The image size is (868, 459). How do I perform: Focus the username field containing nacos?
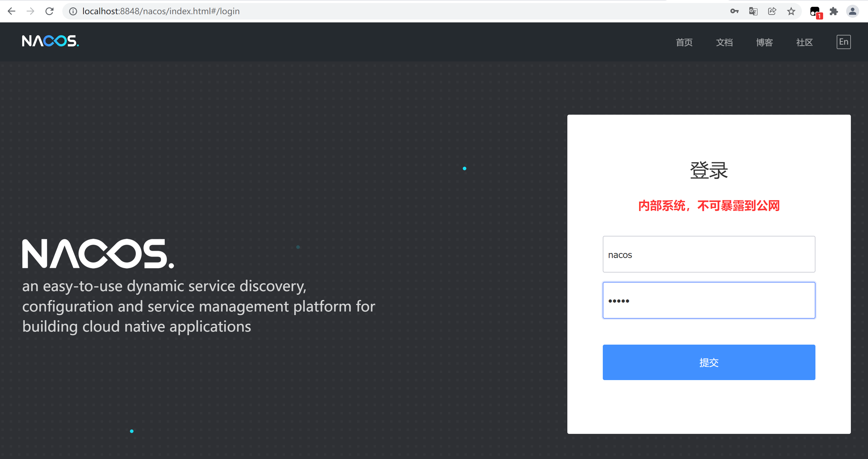pyautogui.click(x=709, y=254)
